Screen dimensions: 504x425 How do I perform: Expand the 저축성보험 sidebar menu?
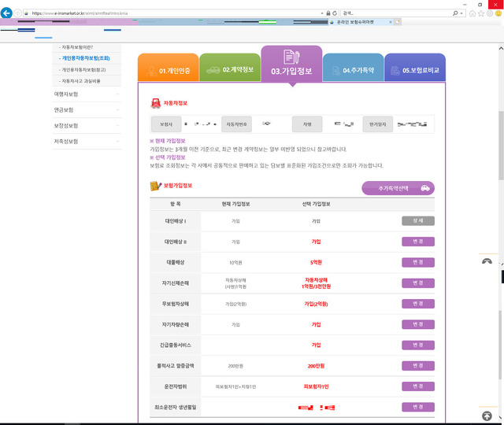87,142
